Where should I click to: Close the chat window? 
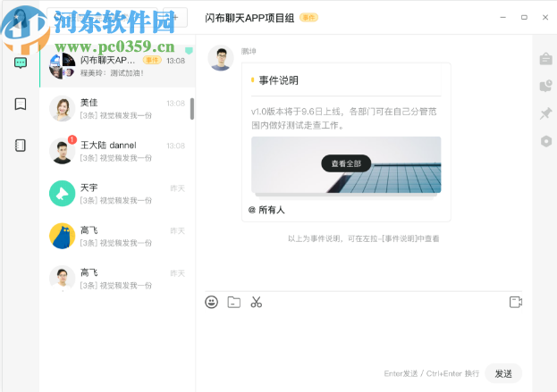click(x=545, y=17)
